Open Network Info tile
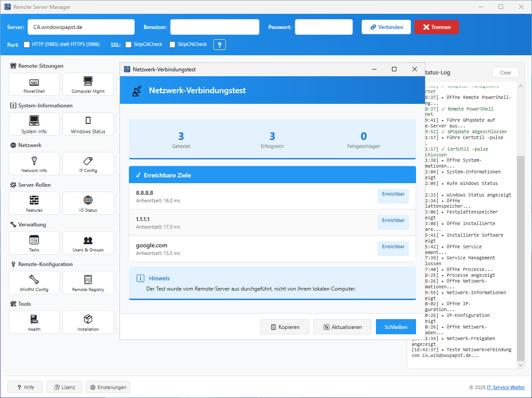Screen dimensions: 532x398 point(34,164)
